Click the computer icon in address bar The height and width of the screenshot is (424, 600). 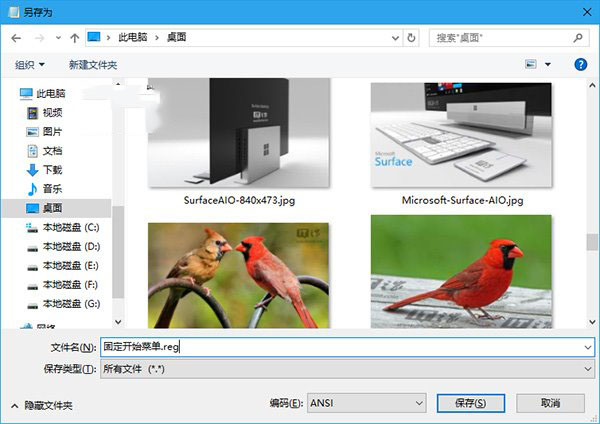coord(94,37)
